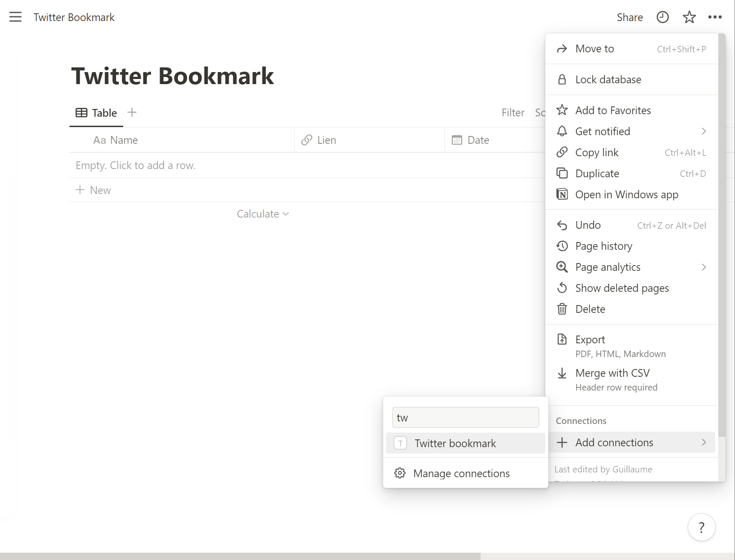Choose Merge with CSV
This screenshot has width=735, height=560.
pos(632,380)
